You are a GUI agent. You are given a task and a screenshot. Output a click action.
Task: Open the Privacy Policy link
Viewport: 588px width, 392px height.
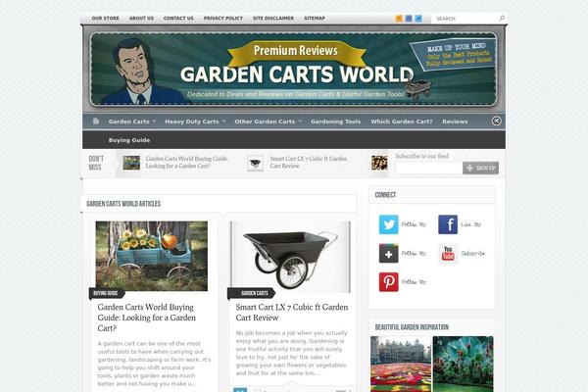223,18
